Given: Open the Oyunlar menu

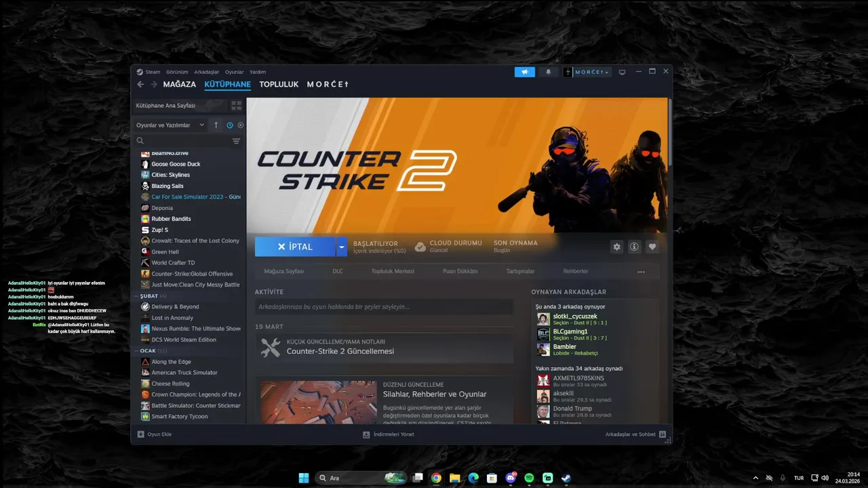Looking at the screenshot, I should coord(234,72).
